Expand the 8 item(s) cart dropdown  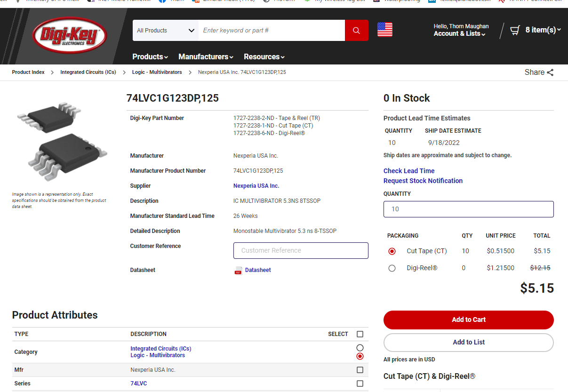click(543, 30)
